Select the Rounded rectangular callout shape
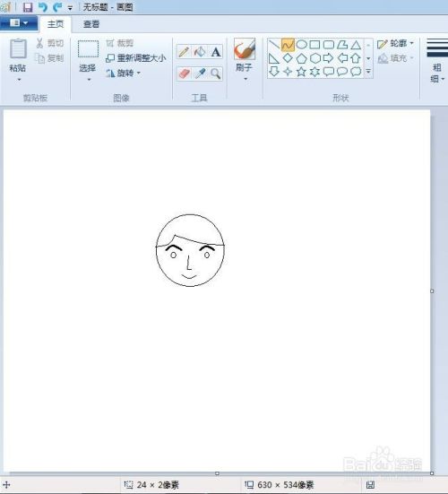 pyautogui.click(x=329, y=72)
